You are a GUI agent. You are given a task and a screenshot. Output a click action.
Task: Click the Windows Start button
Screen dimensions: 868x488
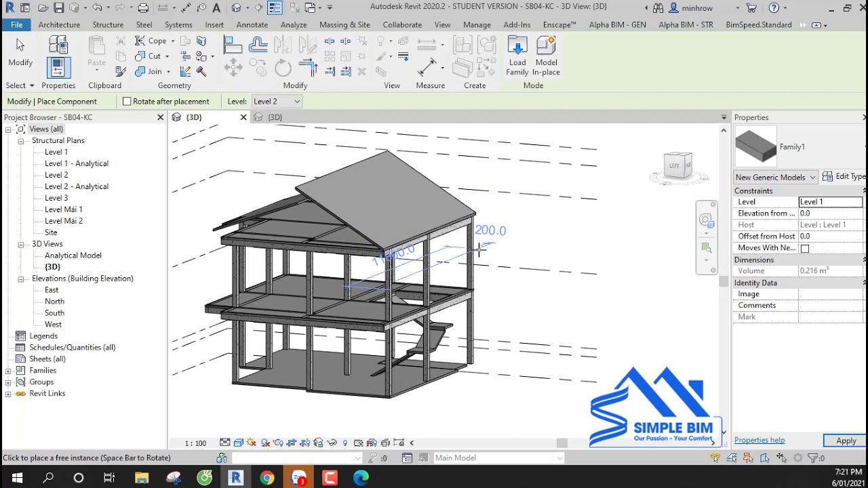click(x=16, y=478)
